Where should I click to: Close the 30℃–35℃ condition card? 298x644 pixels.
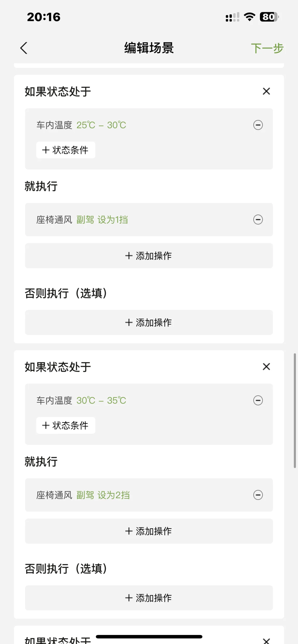click(x=266, y=367)
